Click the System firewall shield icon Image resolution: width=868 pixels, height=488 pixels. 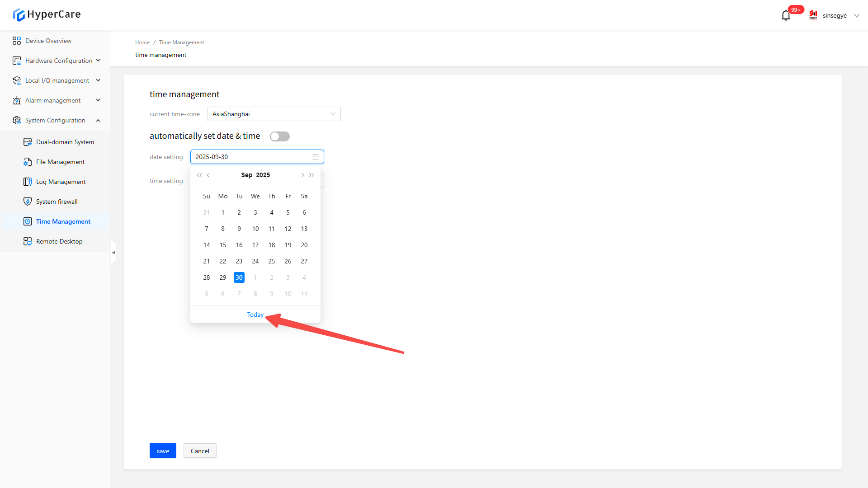28,202
